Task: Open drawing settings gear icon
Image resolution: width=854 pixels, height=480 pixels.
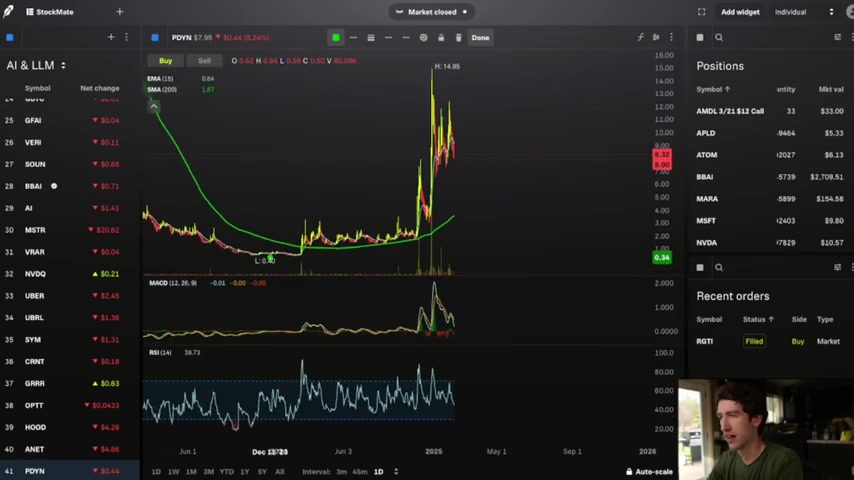Action: tap(423, 38)
